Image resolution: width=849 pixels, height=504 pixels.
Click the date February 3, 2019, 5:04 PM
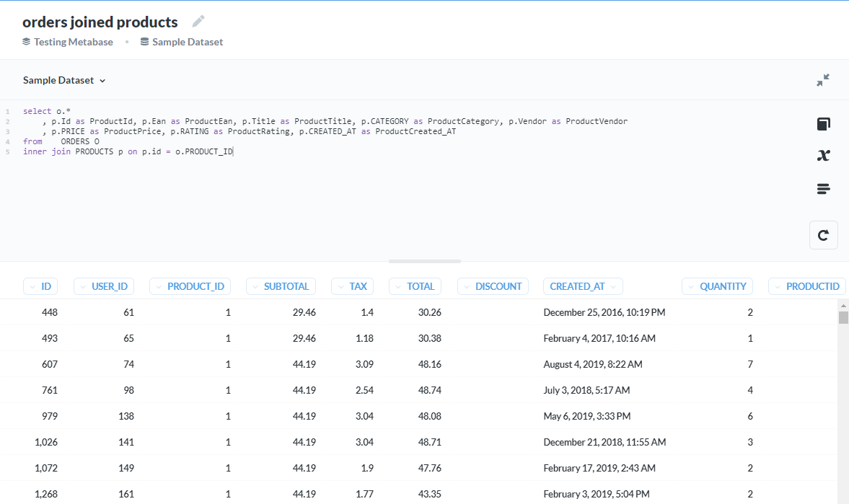pyautogui.click(x=596, y=494)
